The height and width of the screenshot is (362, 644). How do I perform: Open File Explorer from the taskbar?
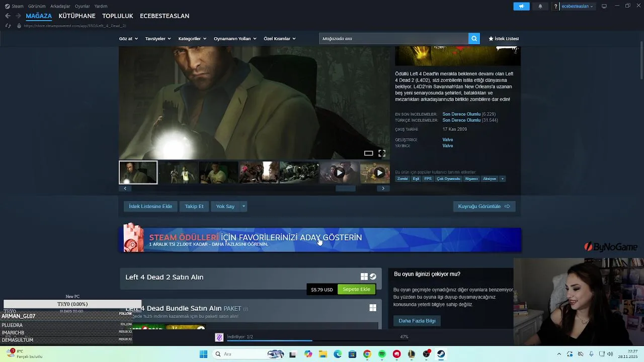(x=323, y=354)
